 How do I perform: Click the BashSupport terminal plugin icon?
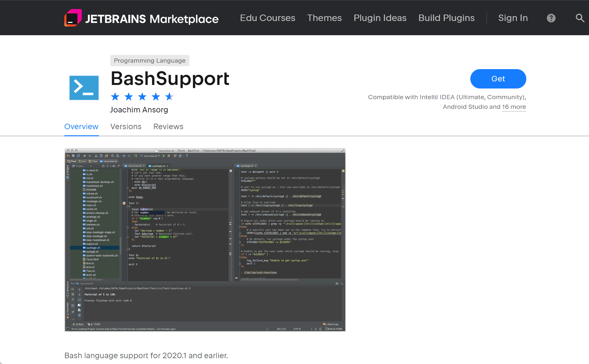(x=84, y=88)
